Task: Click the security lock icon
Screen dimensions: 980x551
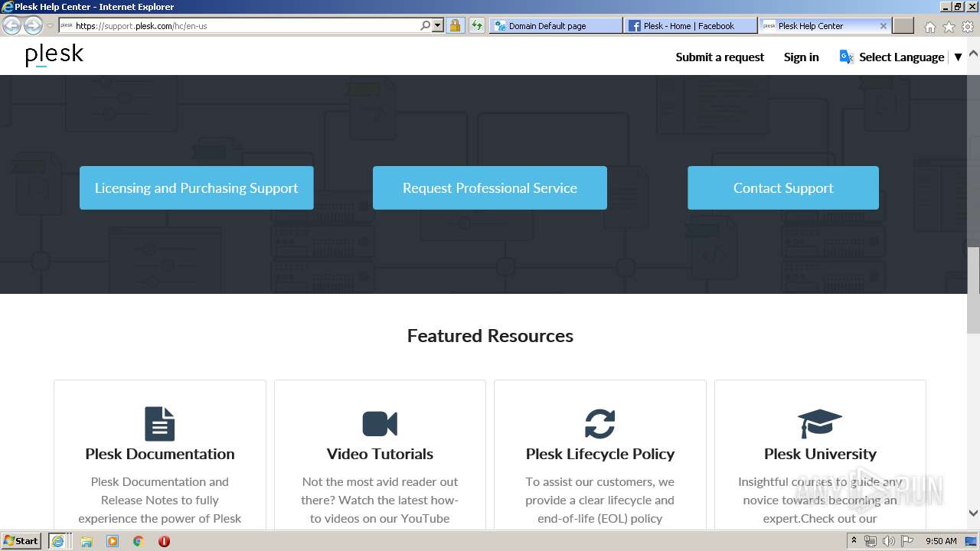Action: click(x=455, y=25)
